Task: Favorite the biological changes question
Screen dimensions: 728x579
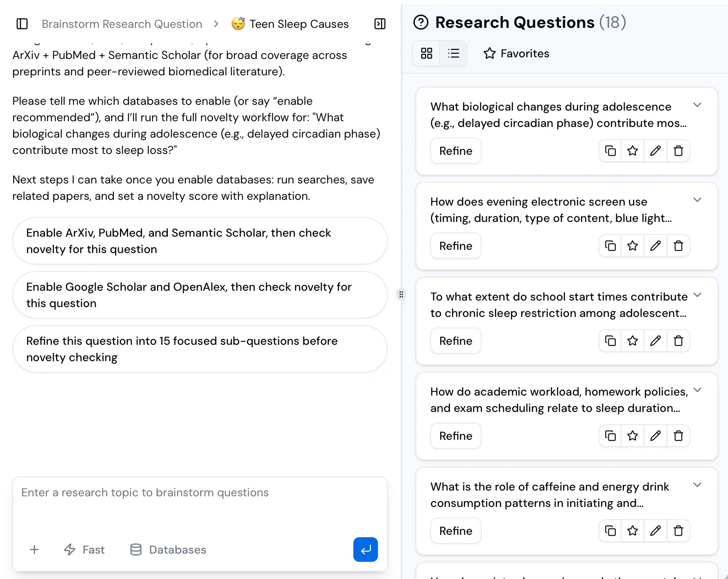Action: (632, 151)
